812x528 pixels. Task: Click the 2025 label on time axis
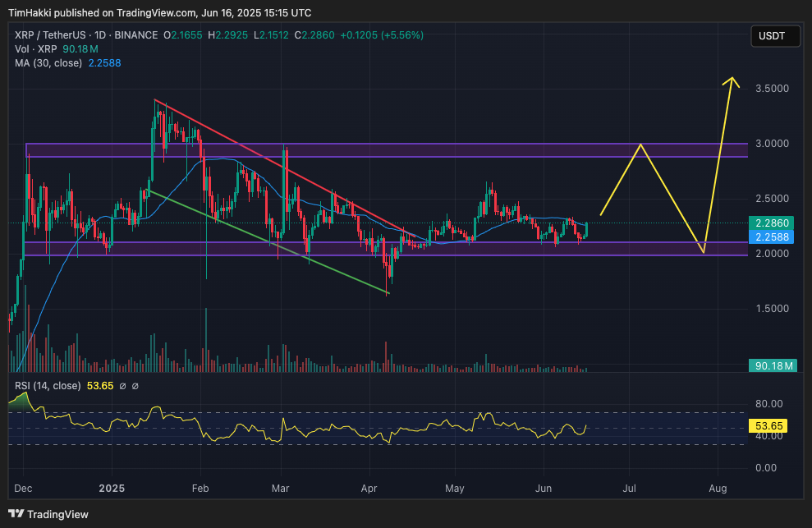[112, 489]
